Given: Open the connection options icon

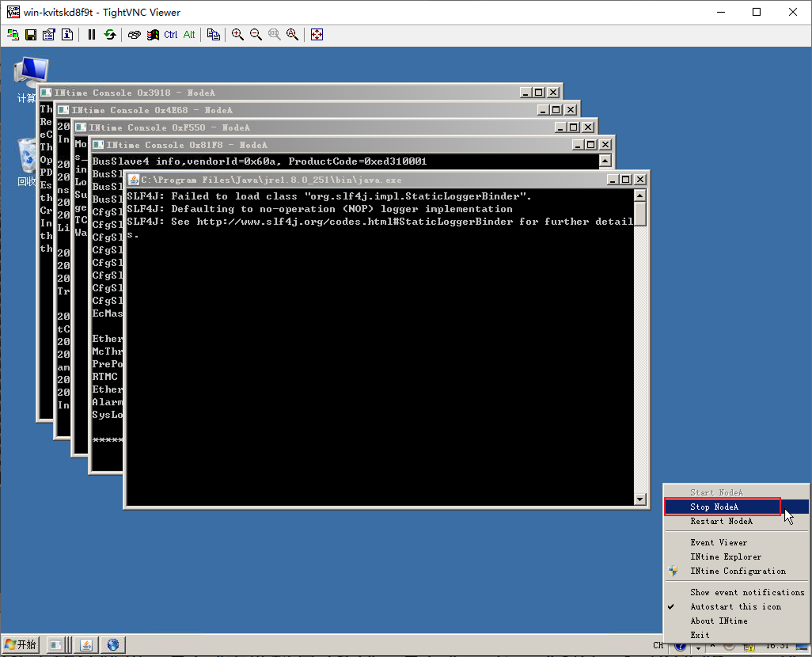Looking at the screenshot, I should click(x=49, y=35).
